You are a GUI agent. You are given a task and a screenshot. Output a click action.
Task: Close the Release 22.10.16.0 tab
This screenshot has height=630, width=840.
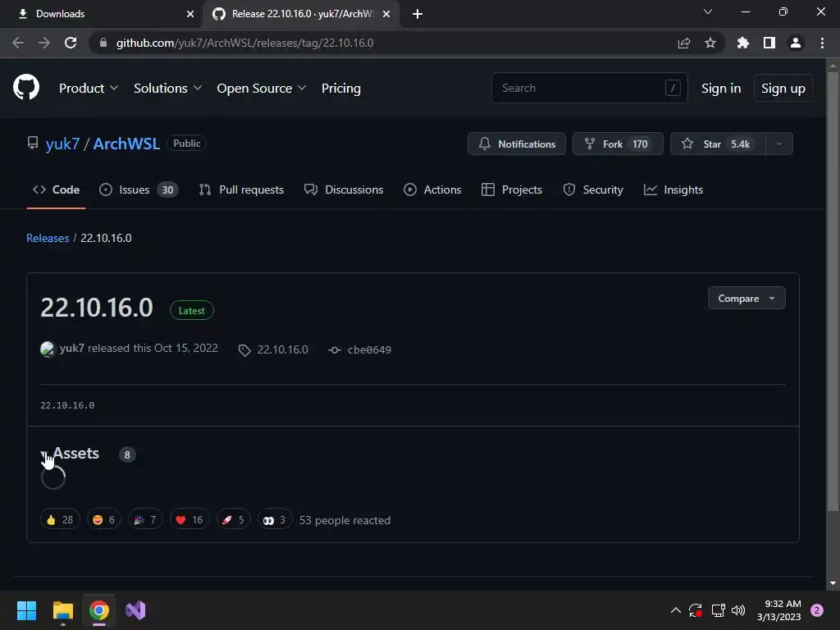[386, 14]
